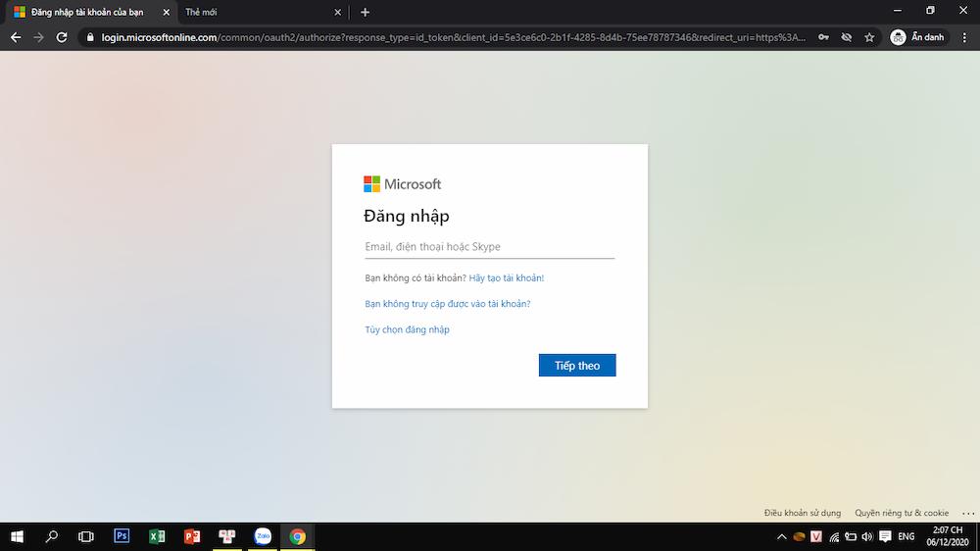
Task: Click the brown tray icon by the arrow
Action: point(799,536)
